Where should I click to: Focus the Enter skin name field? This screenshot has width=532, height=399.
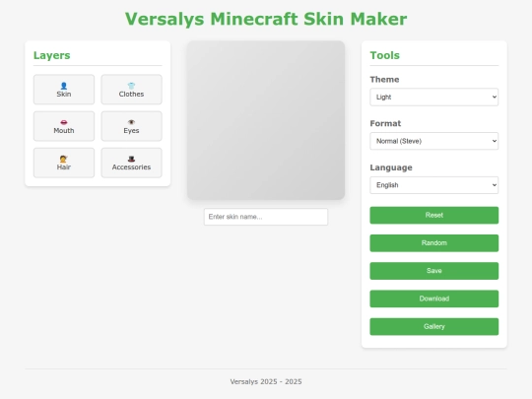tap(266, 217)
